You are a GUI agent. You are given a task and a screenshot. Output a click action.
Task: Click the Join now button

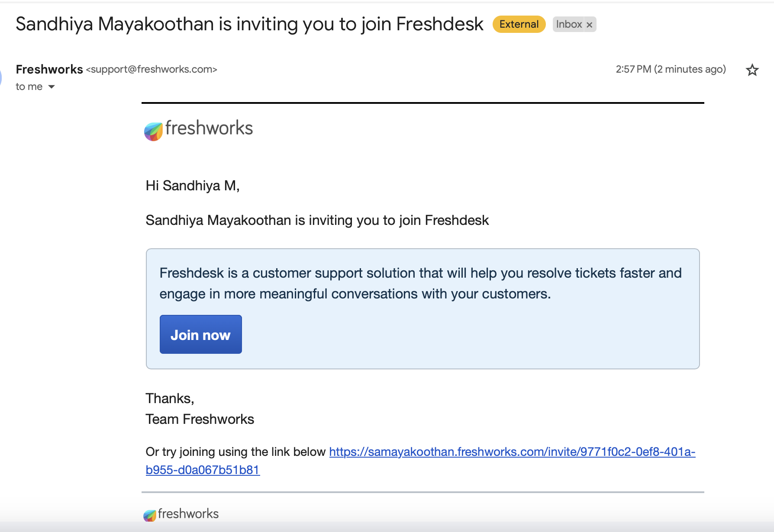pyautogui.click(x=201, y=334)
